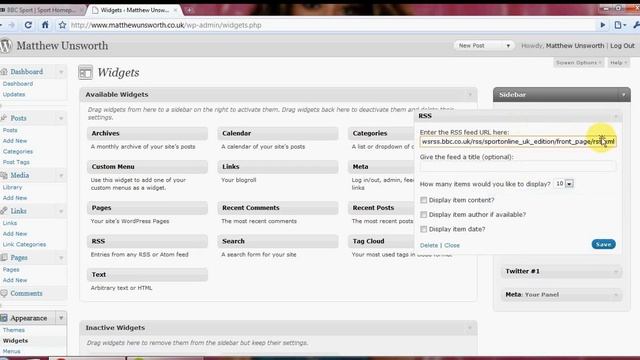Select the Calendar available widget
This screenshot has width=640, height=360.
[x=278, y=133]
